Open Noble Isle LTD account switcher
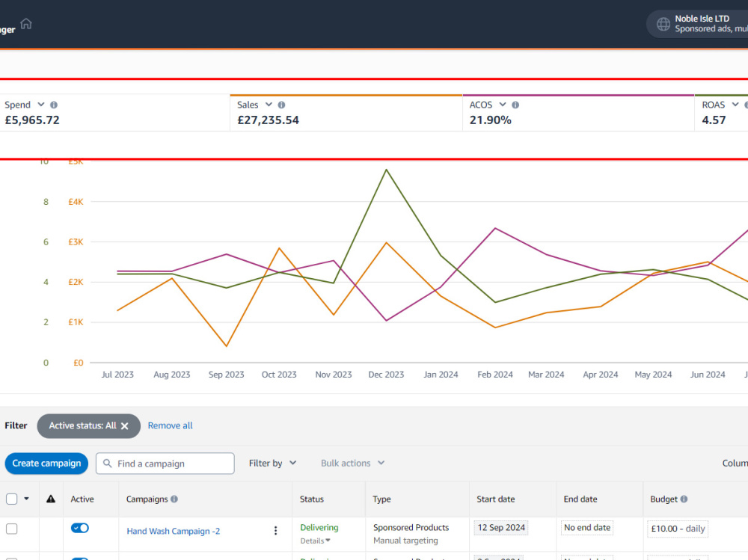This screenshot has height=560, width=748. [699, 24]
